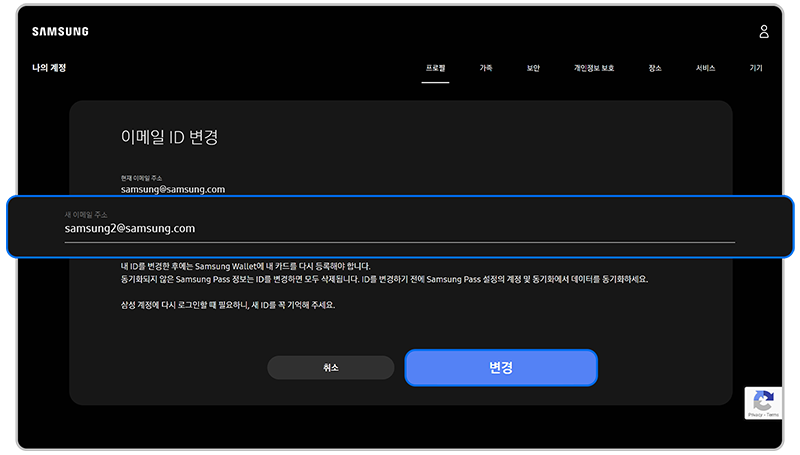Open the 가족 tab

(x=486, y=68)
